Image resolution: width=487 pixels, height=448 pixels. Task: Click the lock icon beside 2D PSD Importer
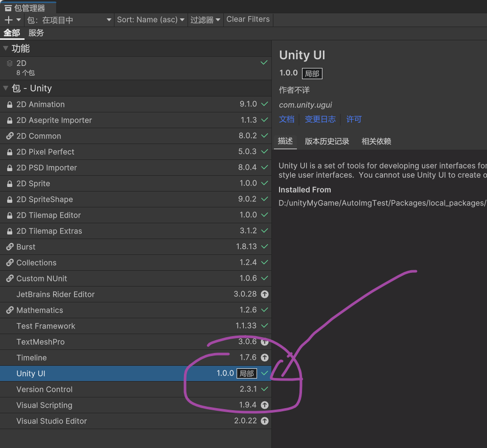pyautogui.click(x=10, y=168)
